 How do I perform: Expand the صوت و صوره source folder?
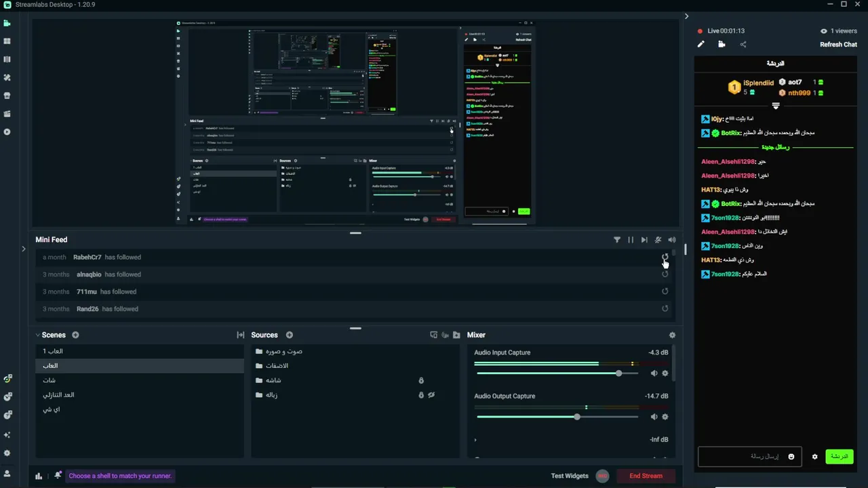pos(259,351)
